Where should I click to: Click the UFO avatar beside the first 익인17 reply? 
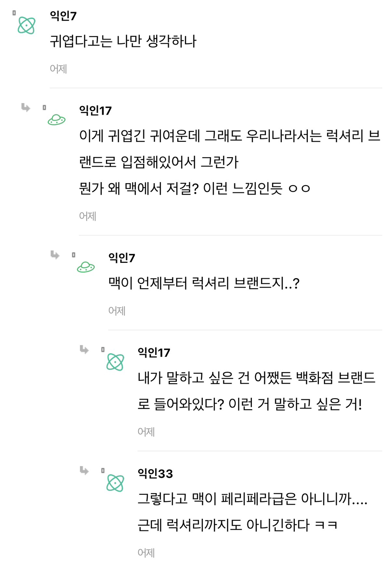click(56, 120)
